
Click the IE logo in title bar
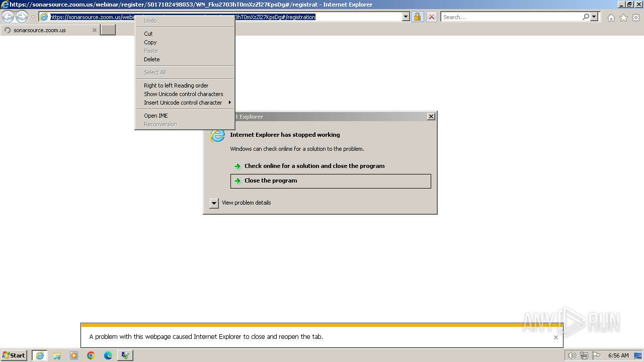[x=5, y=5]
